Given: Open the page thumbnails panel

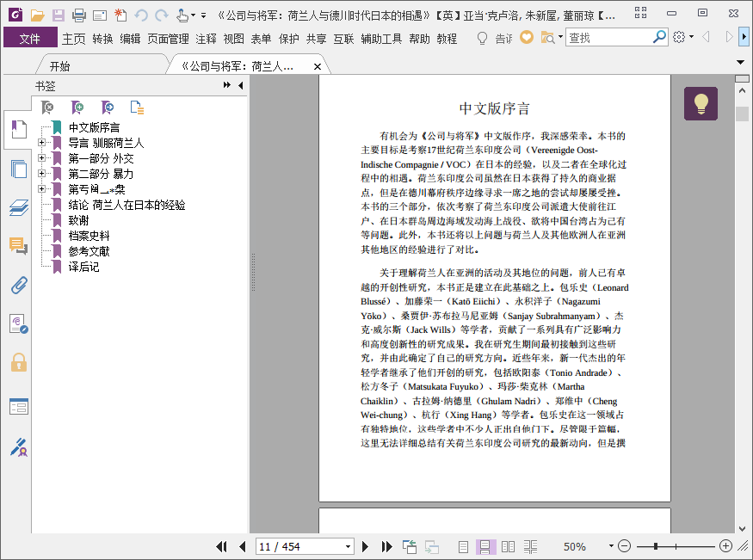Looking at the screenshot, I should (18, 169).
